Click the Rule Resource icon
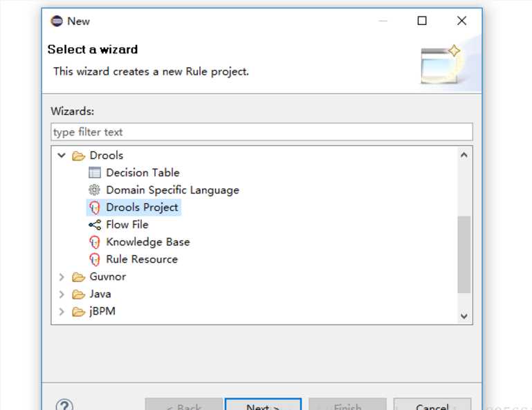Image resolution: width=532 pixels, height=410 pixels. click(95, 259)
